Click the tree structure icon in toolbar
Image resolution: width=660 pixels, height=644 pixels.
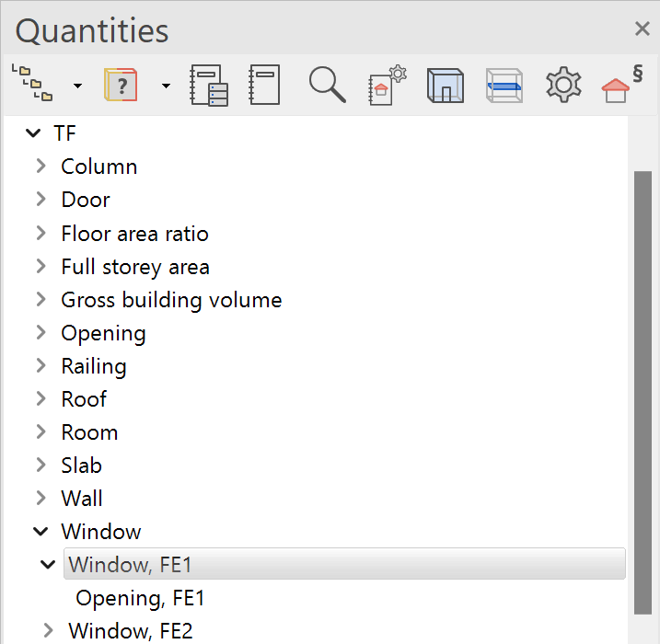[x=31, y=85]
